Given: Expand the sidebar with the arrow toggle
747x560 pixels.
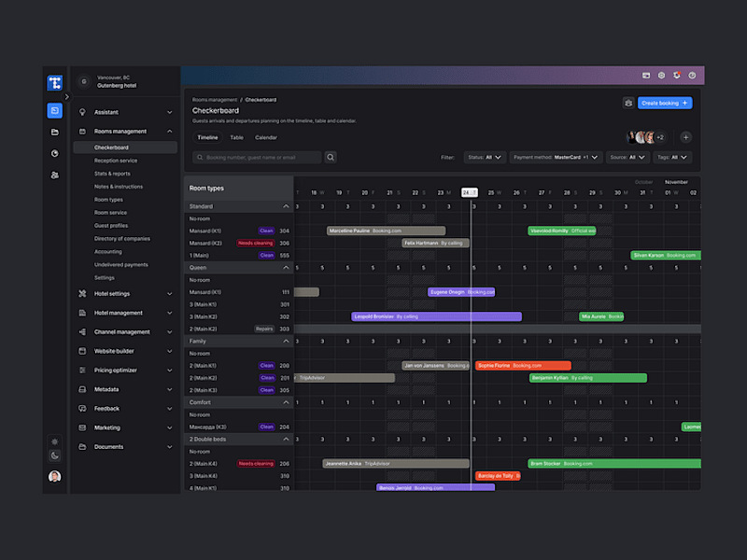Looking at the screenshot, I should coord(66,97).
